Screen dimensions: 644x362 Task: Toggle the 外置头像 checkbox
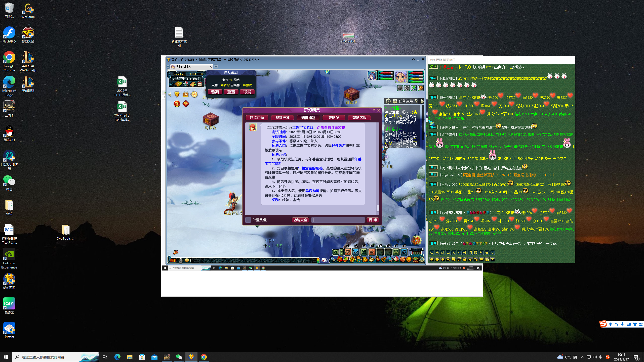click(248, 220)
